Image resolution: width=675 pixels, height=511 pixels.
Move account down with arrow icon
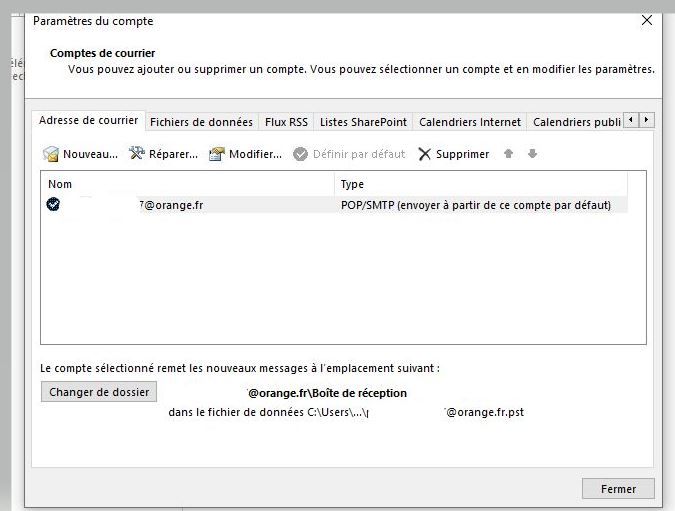[x=532, y=154]
